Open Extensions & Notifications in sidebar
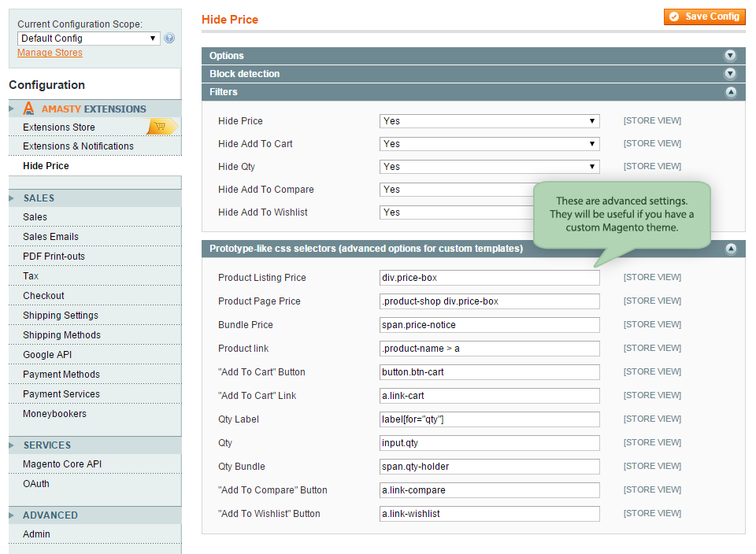This screenshot has height=554, width=756. point(78,146)
